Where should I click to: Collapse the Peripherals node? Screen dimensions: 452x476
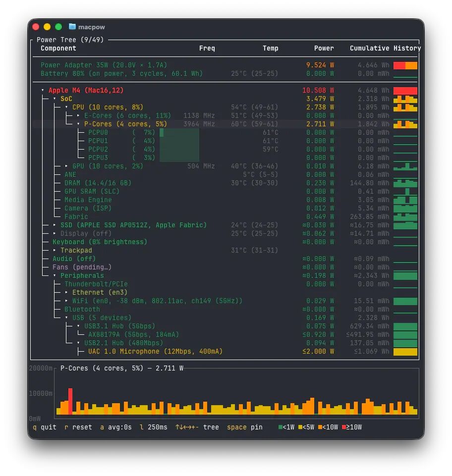click(55, 275)
